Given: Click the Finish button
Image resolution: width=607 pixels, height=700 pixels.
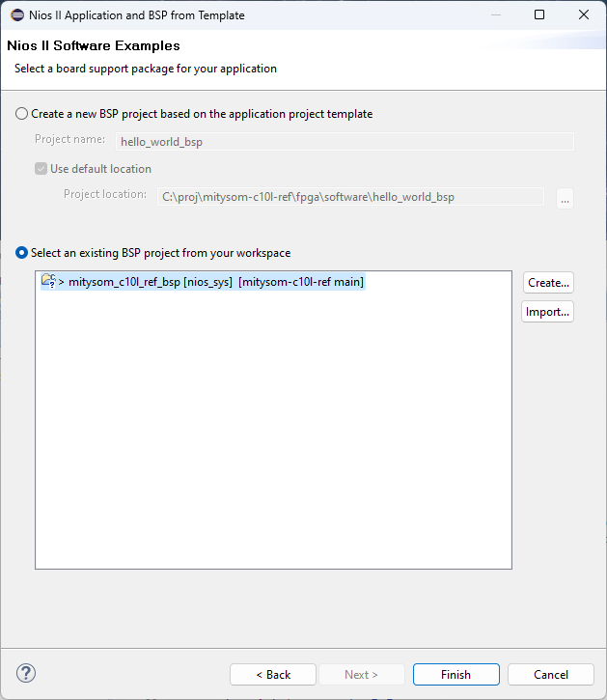Looking at the screenshot, I should point(456,674).
